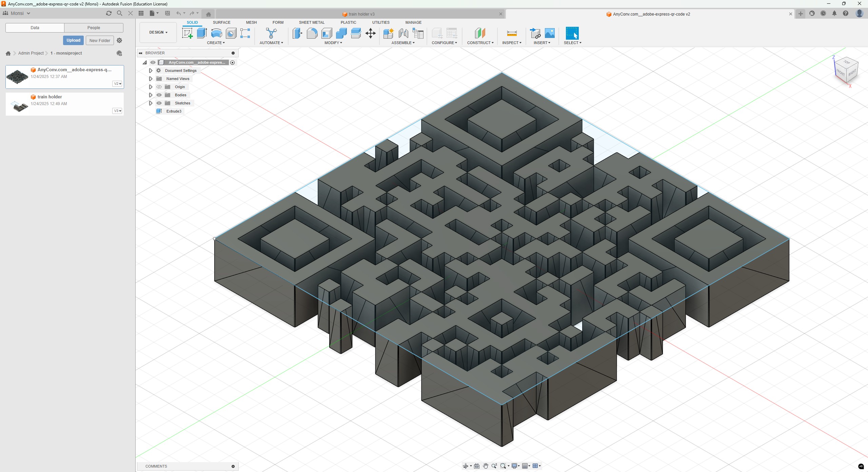Viewport: 868px width, 472px height.
Task: Expand the Sketches node
Action: [151, 103]
